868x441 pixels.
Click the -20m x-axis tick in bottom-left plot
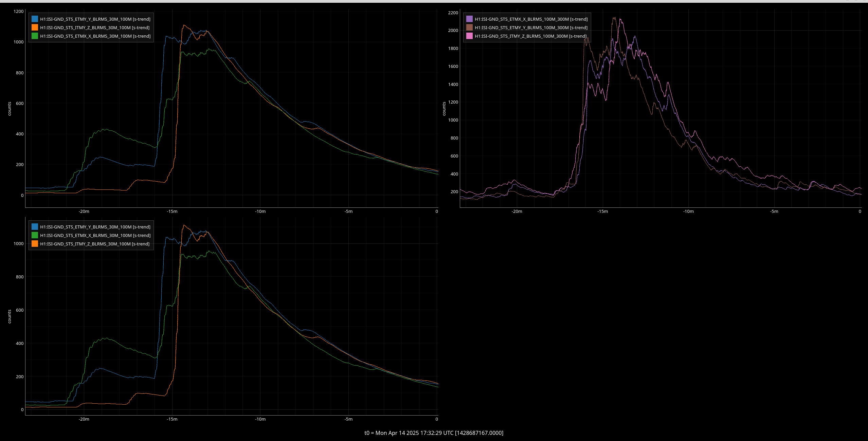click(x=84, y=419)
